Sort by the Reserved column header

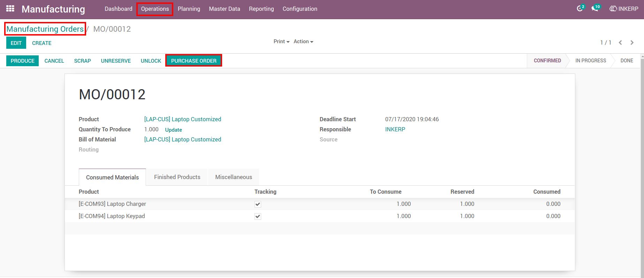(x=462, y=192)
